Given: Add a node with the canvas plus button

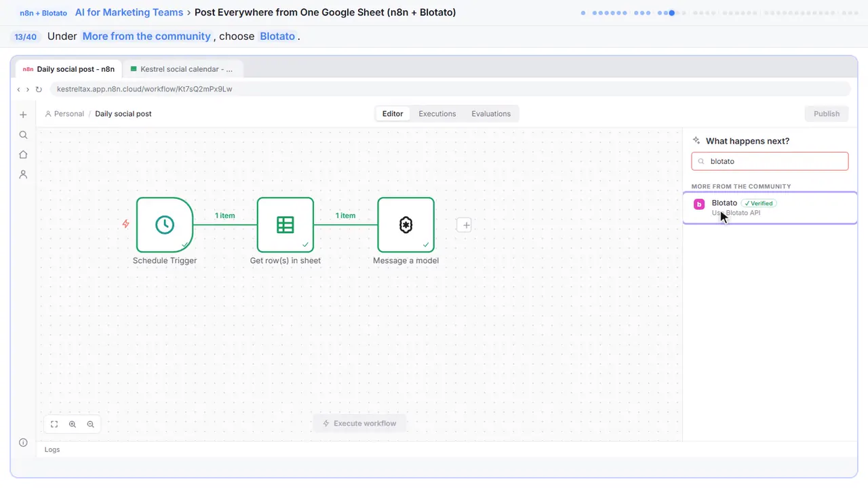Looking at the screenshot, I should tap(464, 225).
